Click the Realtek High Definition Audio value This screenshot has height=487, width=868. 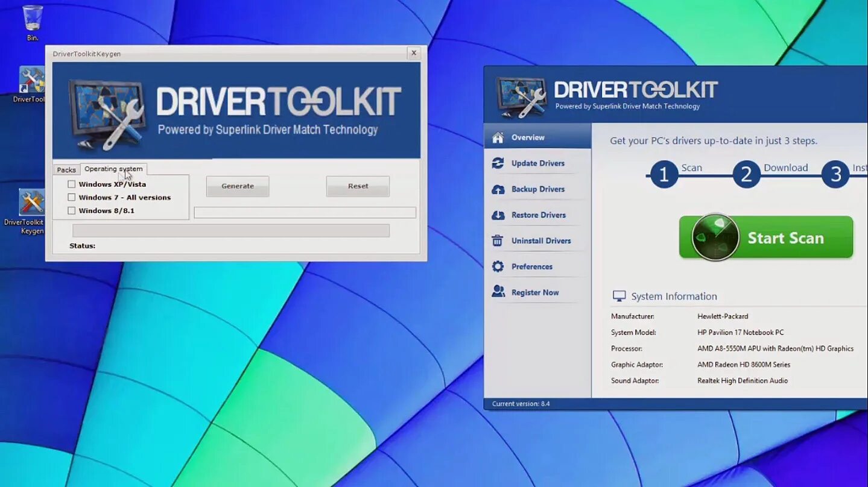[x=743, y=381]
